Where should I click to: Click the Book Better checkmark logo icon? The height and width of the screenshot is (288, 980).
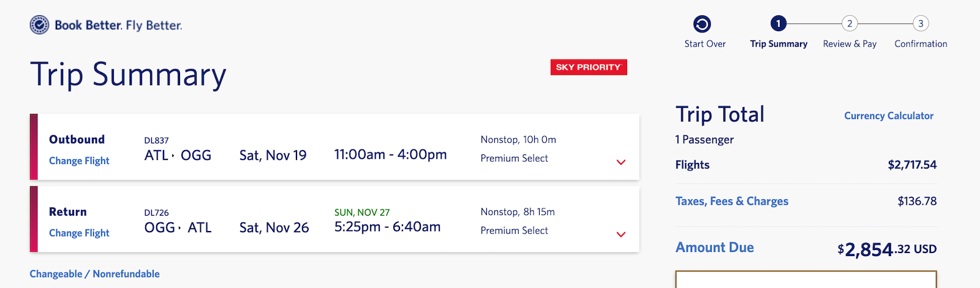[39, 25]
